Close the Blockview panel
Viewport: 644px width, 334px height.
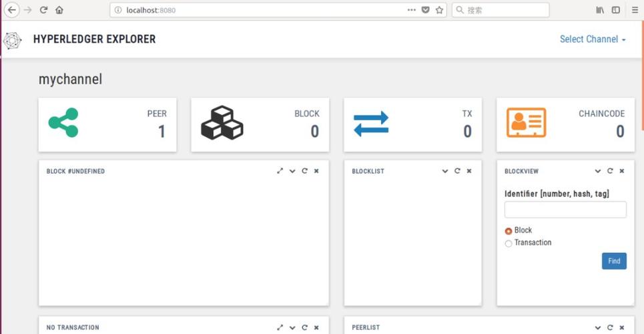point(622,171)
